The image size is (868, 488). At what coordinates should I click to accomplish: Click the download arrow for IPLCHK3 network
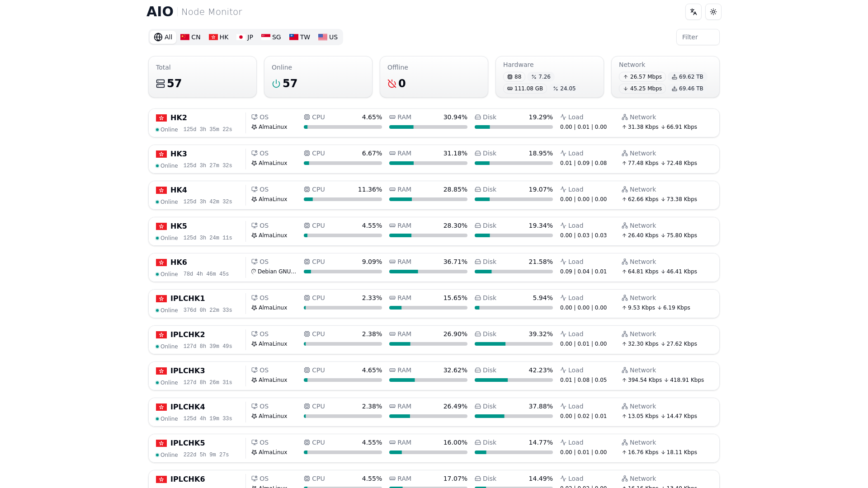point(666,380)
